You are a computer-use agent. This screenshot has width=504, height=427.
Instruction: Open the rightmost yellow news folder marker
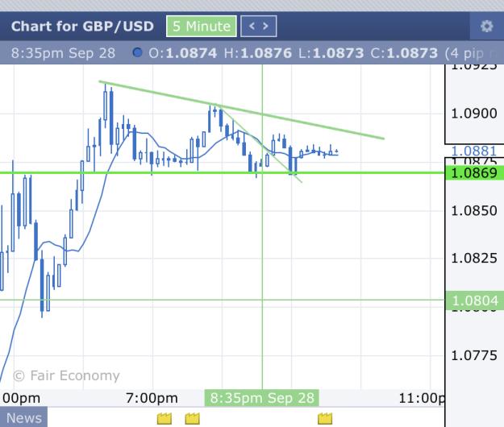coord(325,418)
